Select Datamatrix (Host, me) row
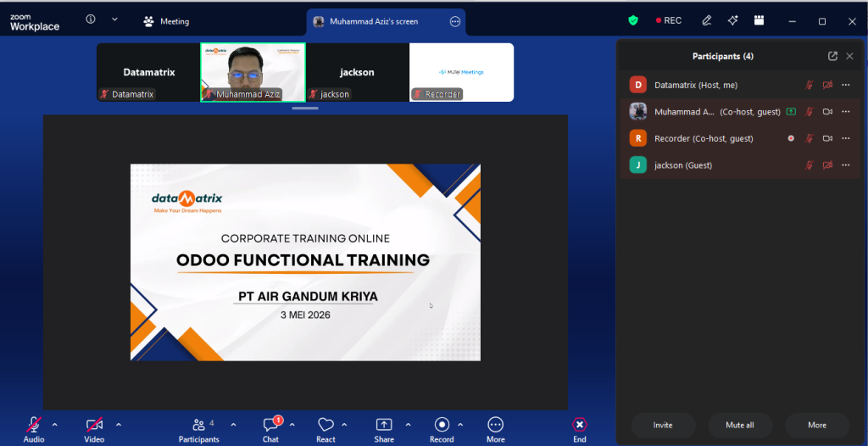 (x=740, y=86)
